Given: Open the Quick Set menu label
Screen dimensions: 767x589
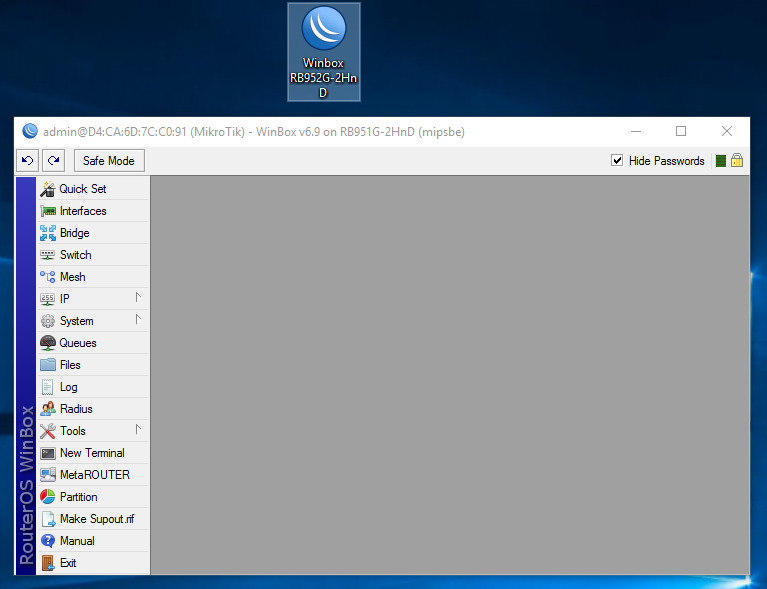Looking at the screenshot, I should point(83,189).
